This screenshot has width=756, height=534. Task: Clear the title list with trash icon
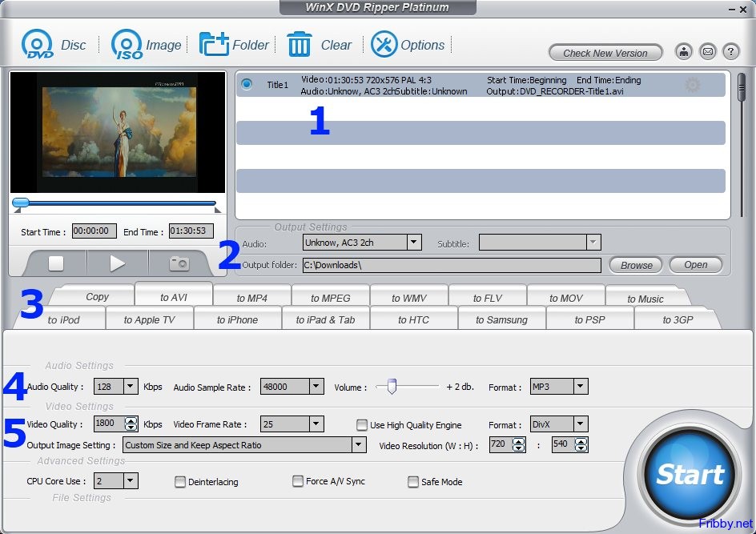320,44
